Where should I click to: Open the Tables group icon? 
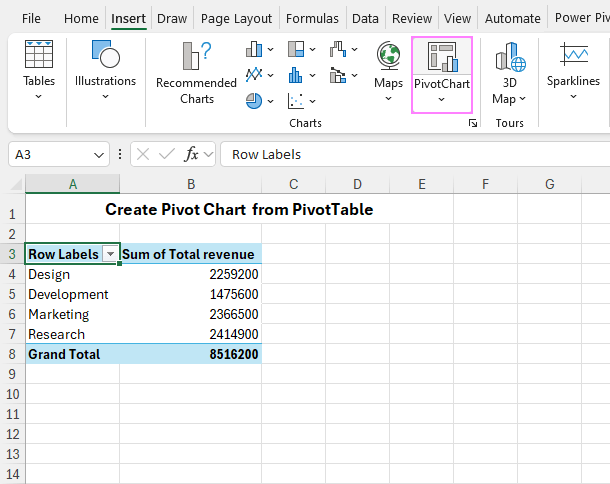coord(39,54)
